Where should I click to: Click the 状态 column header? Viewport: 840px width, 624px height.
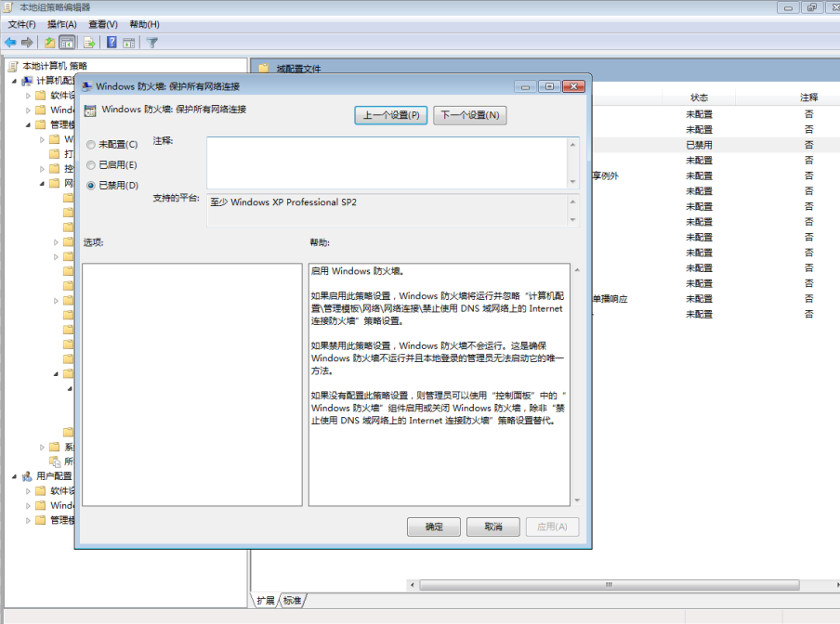699,97
